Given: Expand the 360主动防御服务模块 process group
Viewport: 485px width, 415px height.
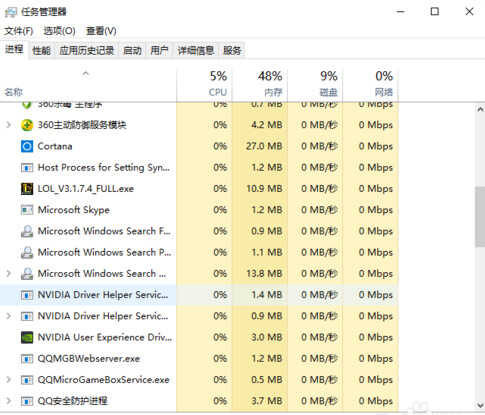Looking at the screenshot, I should click(9, 125).
